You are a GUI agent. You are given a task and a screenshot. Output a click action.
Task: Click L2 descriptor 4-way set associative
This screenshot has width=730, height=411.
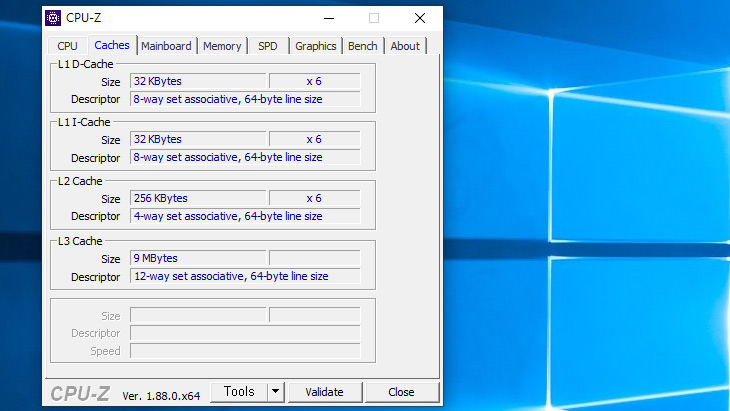pos(245,216)
